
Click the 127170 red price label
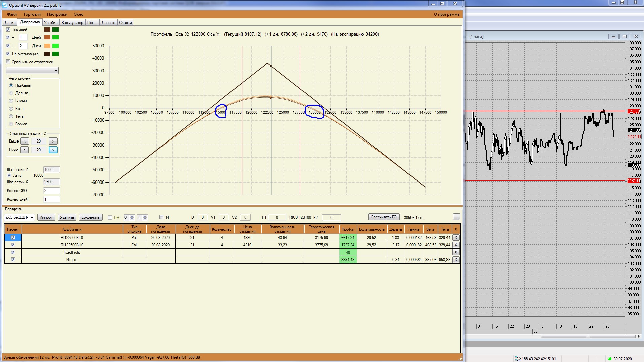[634, 111]
